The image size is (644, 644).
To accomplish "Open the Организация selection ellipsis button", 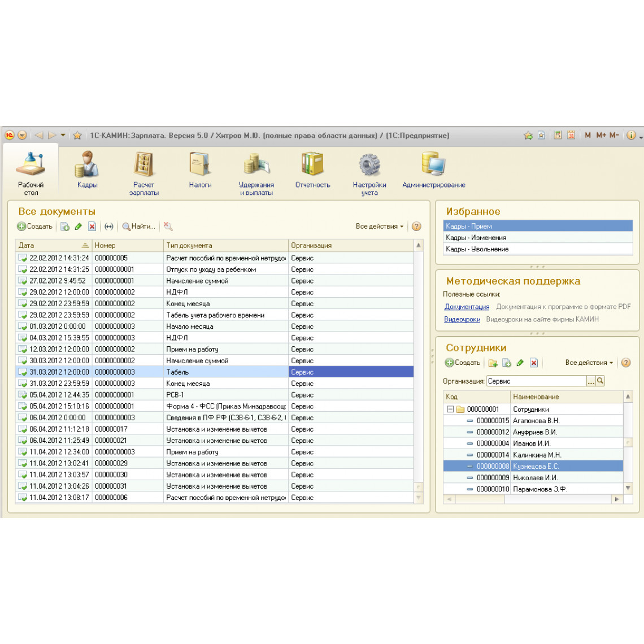I will [590, 381].
